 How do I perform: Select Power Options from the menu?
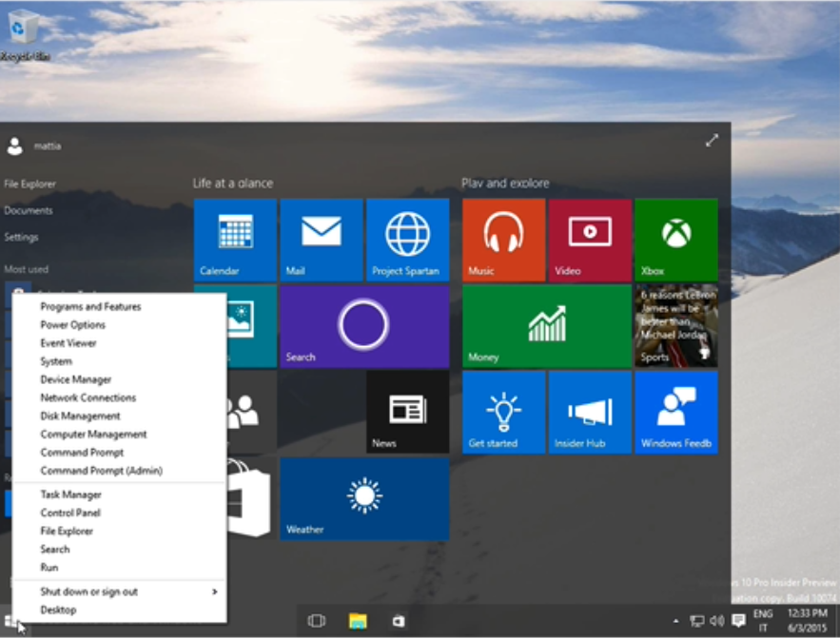click(118, 325)
